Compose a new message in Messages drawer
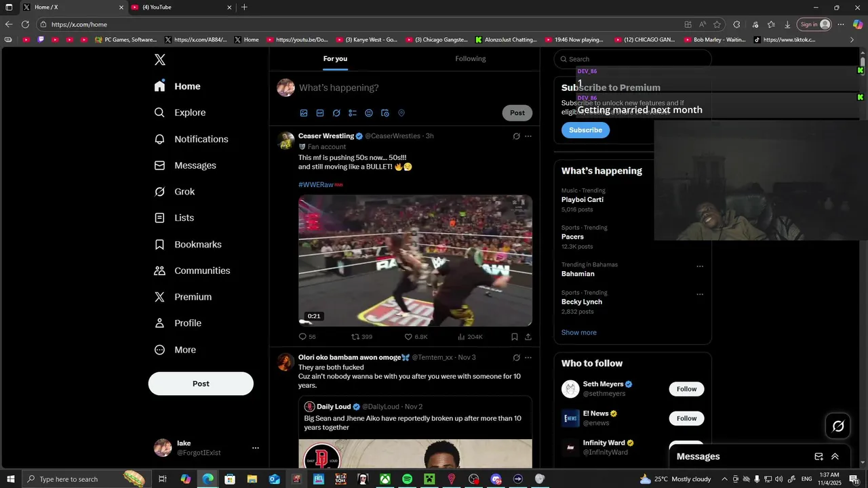Screen dimensions: 868x488 818,457
